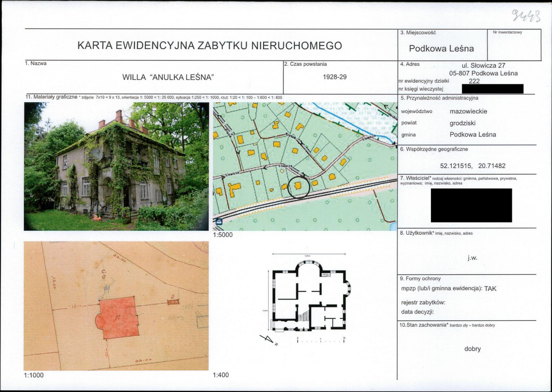This screenshot has width=552, height=392.
Task: Select the name 'Willa Anulka Leśna'
Action: click(x=168, y=77)
